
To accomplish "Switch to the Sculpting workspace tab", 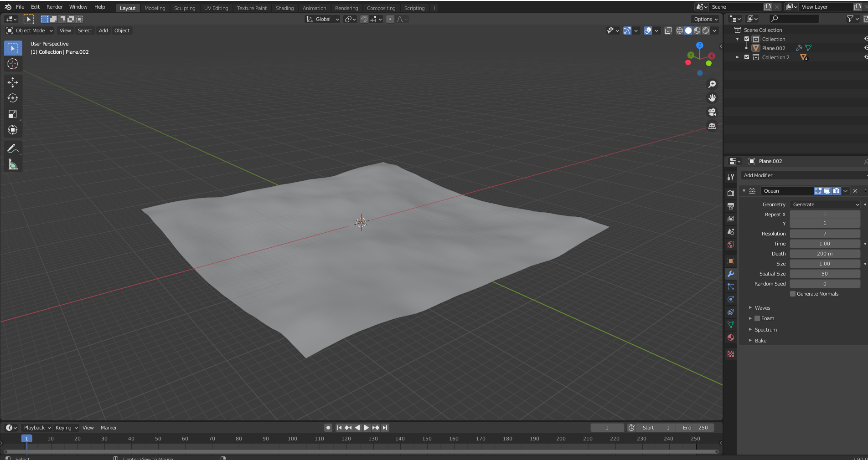I will coord(184,8).
